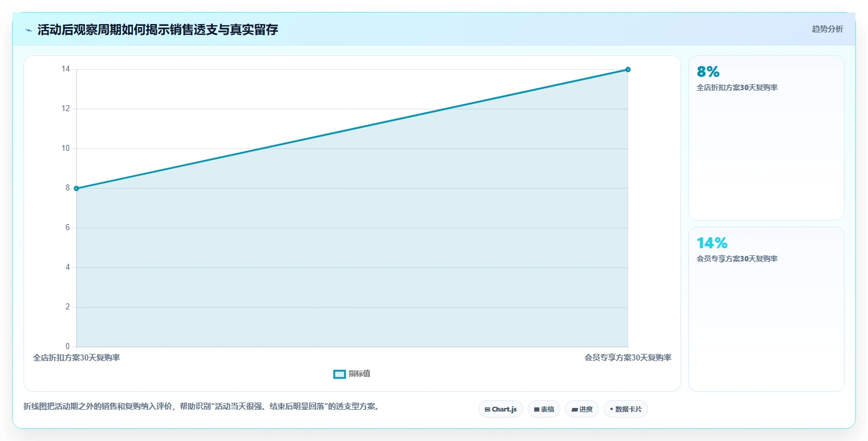Click the lightning icon beside the title
The width and height of the screenshot is (868, 441).
point(29,30)
